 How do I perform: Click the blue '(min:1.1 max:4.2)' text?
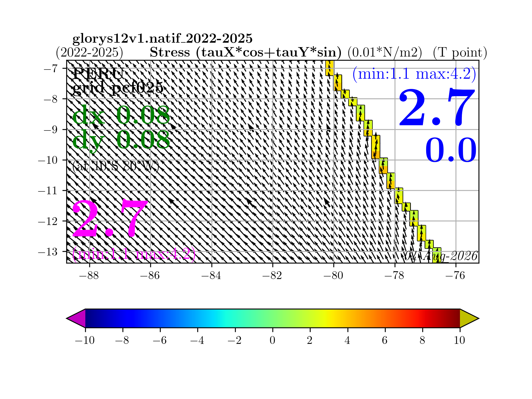(414, 74)
